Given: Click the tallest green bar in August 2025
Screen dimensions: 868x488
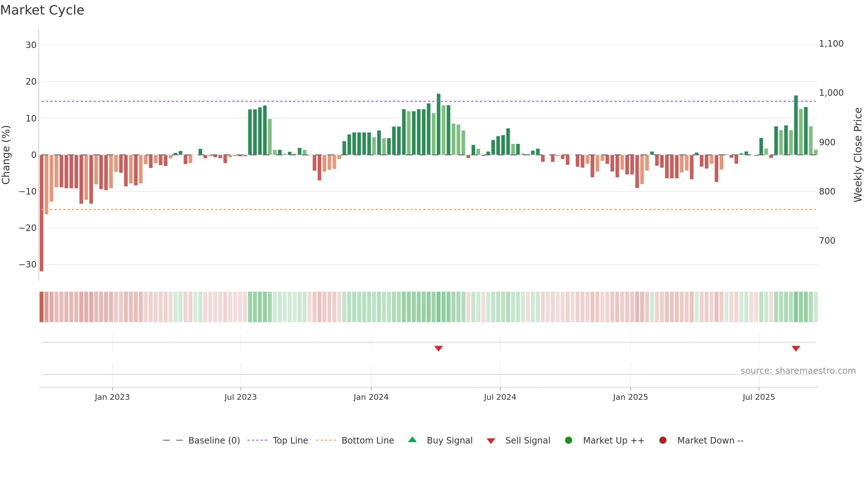Looking at the screenshot, I should tap(796, 125).
